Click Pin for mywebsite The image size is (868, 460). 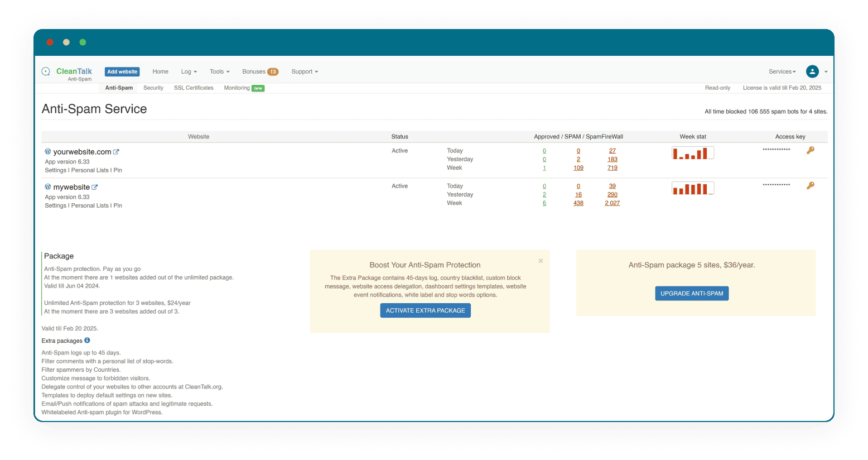point(118,205)
